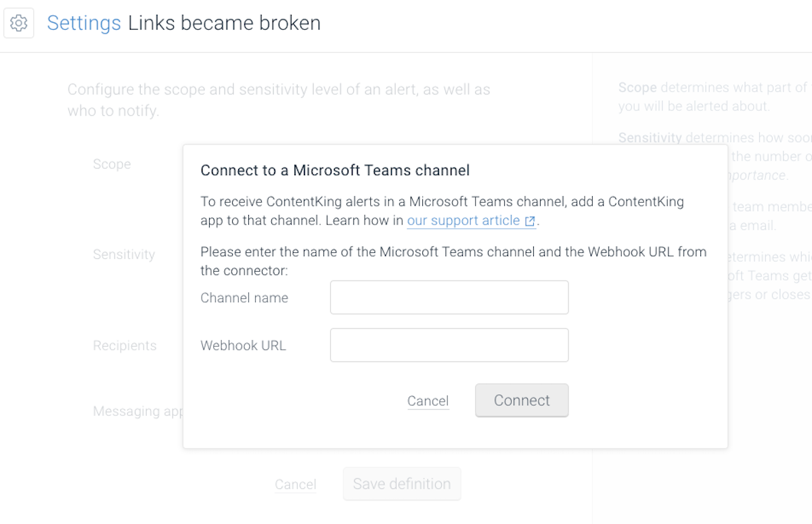Click Cancel below the alert form
Viewport: 812px width, 524px height.
(x=296, y=484)
